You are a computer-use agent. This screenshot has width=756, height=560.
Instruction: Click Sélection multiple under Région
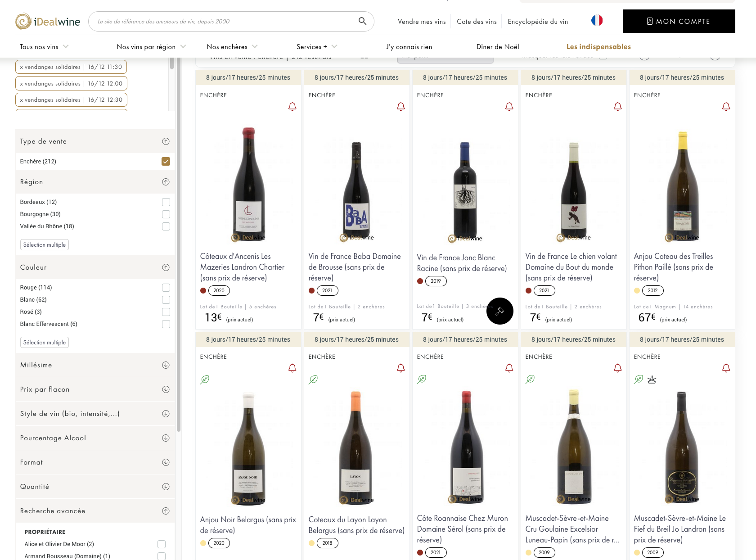pyautogui.click(x=45, y=245)
